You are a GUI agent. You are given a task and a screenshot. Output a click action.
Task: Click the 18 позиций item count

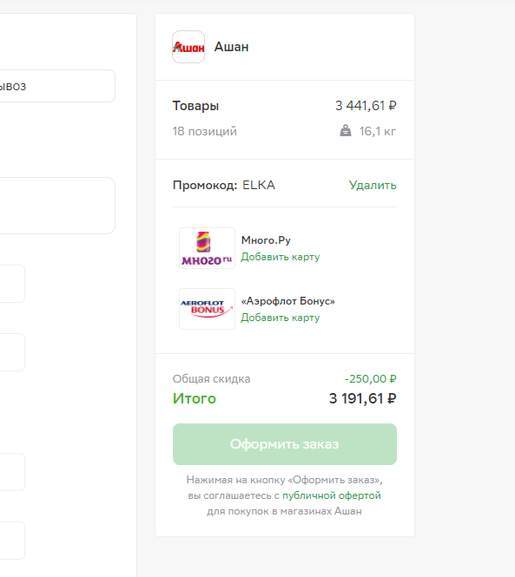point(205,131)
